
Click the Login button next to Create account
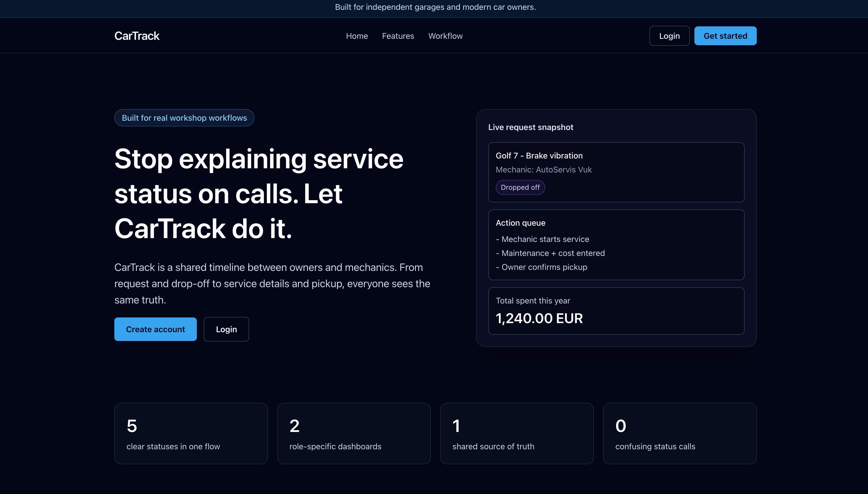pos(226,329)
